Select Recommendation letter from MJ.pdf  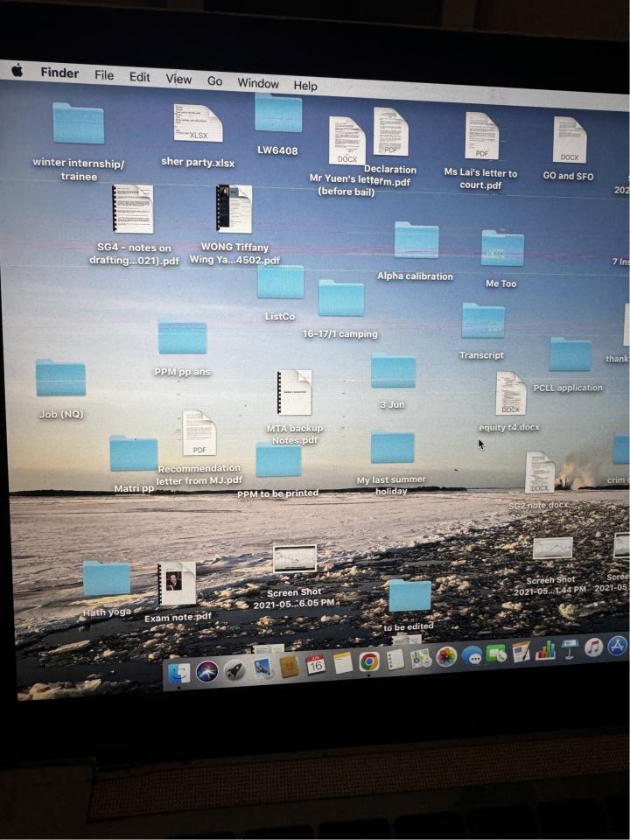199,433
